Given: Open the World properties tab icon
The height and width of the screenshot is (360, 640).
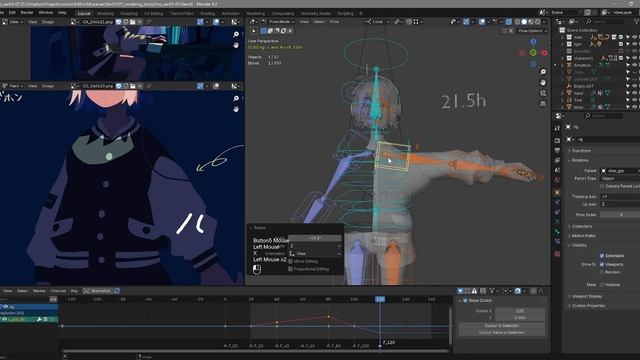Looking at the screenshot, I should click(557, 180).
